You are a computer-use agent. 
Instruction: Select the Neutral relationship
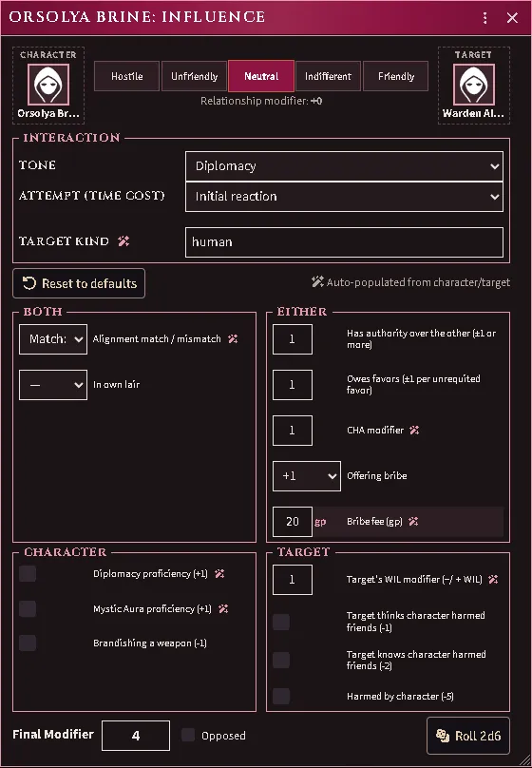[x=261, y=76]
